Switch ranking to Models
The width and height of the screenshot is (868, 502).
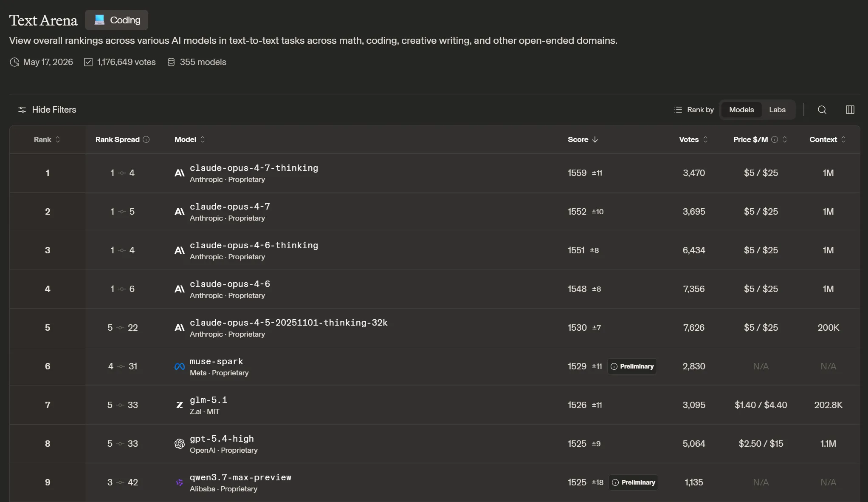point(741,110)
